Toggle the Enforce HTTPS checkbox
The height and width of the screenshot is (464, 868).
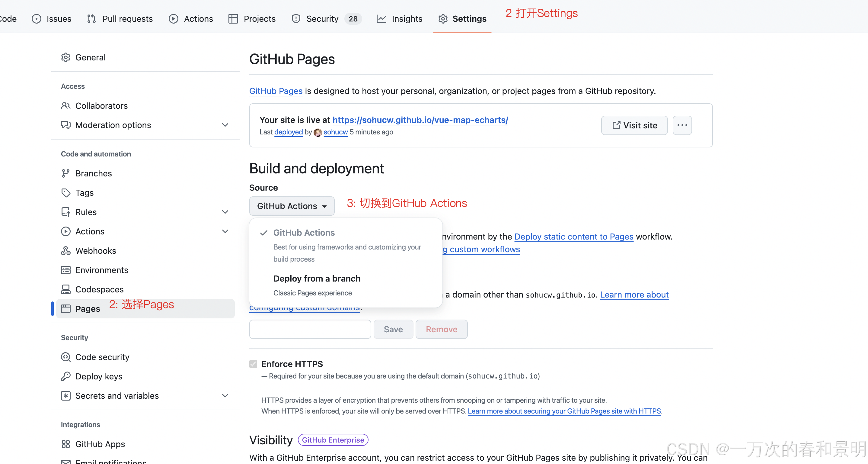tap(253, 364)
